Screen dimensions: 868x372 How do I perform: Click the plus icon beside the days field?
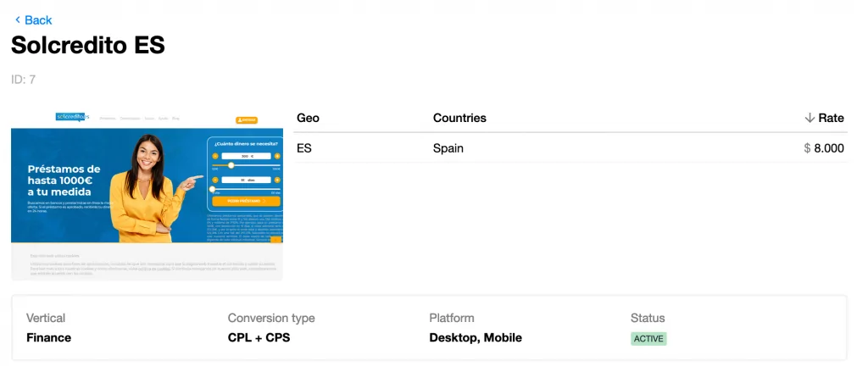pyautogui.click(x=275, y=180)
